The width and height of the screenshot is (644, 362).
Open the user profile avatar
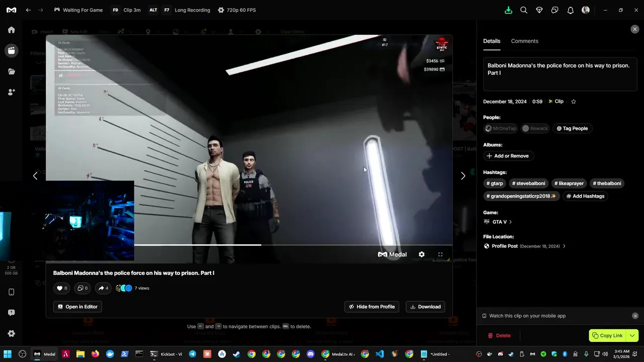(x=586, y=10)
